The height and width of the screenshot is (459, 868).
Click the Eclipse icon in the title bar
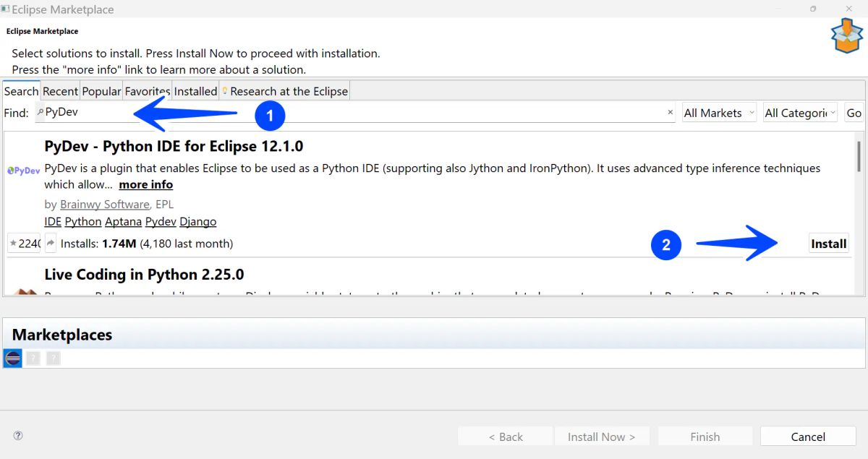[6, 9]
